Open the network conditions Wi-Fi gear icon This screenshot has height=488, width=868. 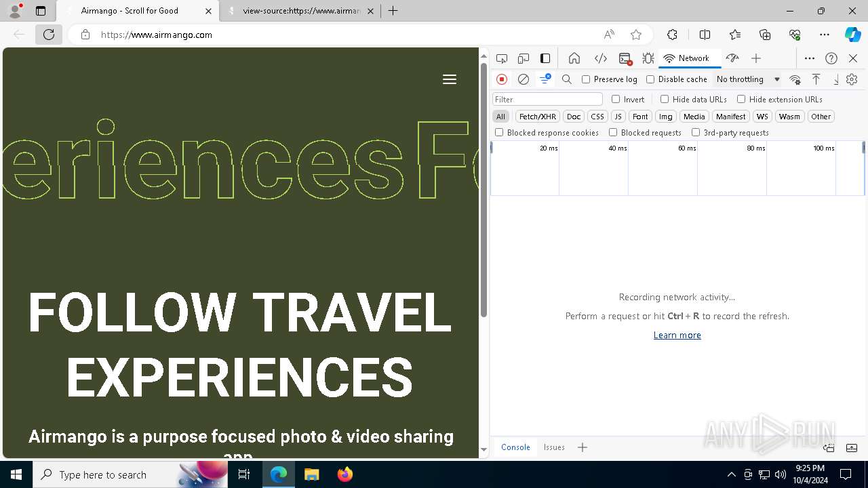coord(795,79)
